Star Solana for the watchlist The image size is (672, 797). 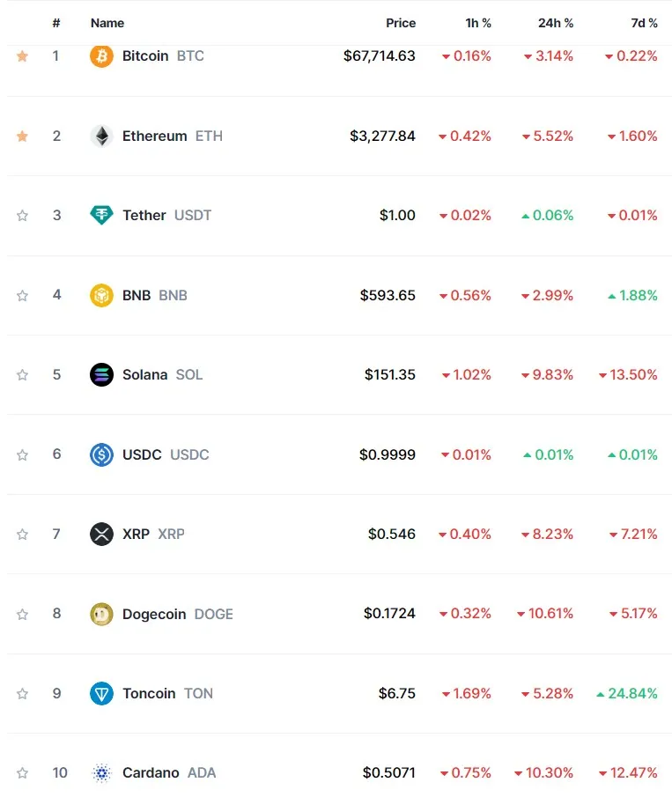[x=22, y=375]
